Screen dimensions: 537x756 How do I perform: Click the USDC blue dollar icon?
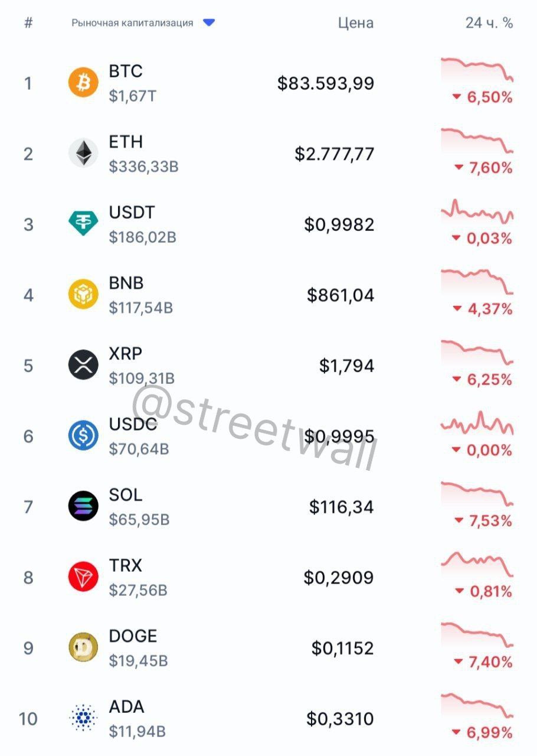83,436
